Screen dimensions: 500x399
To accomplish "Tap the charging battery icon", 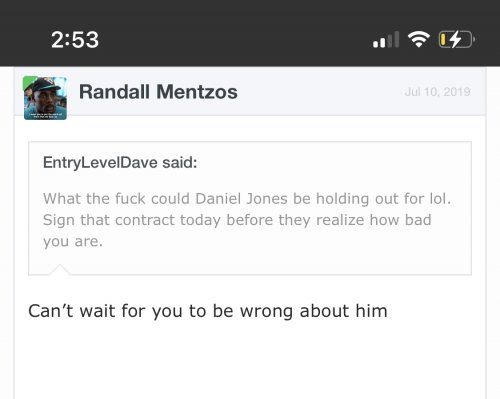I will click(456, 39).
